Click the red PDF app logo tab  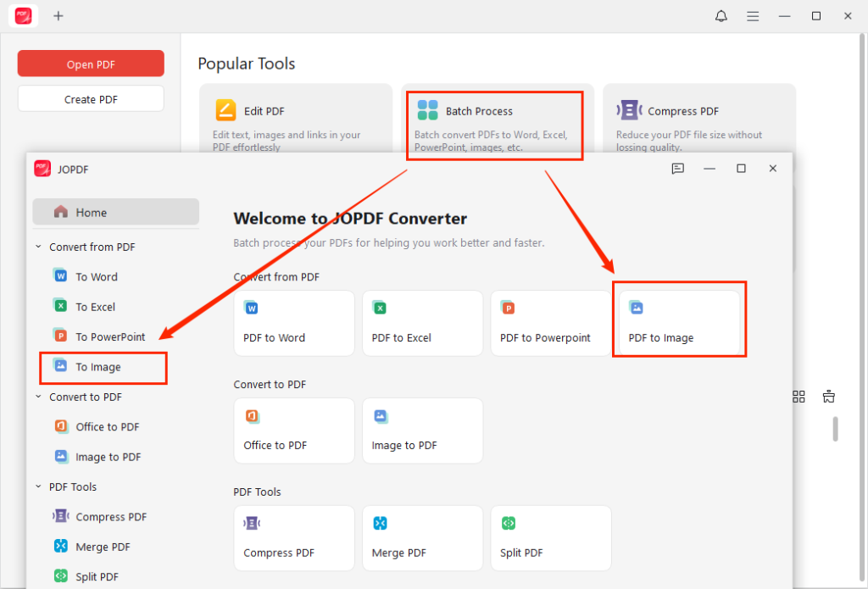point(23,16)
